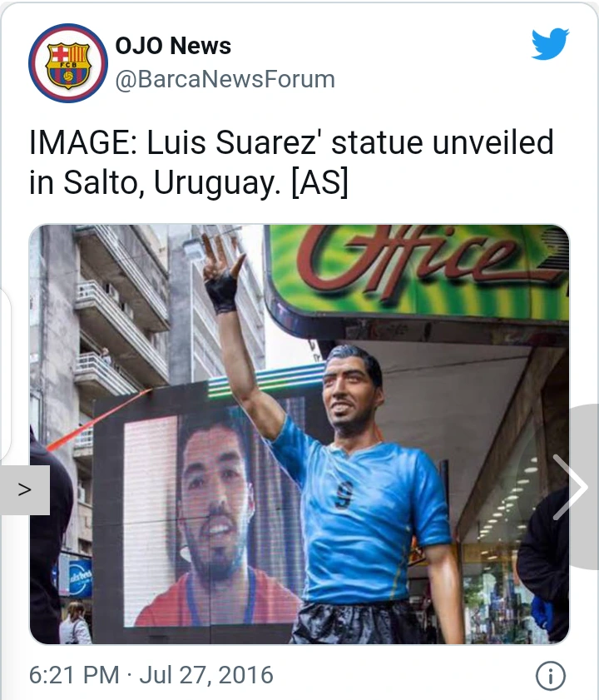Click the Jul 27, 2016 date
This screenshot has height=700, width=599.
coord(206,674)
